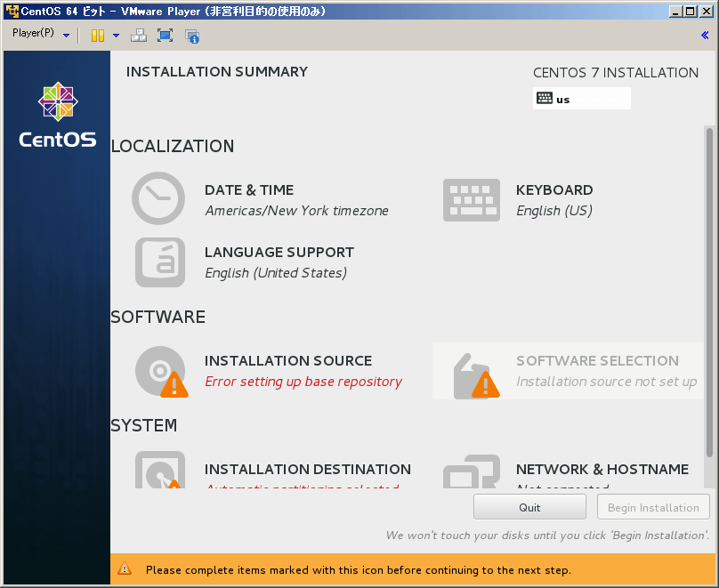Open Language Support settings

pos(279,252)
